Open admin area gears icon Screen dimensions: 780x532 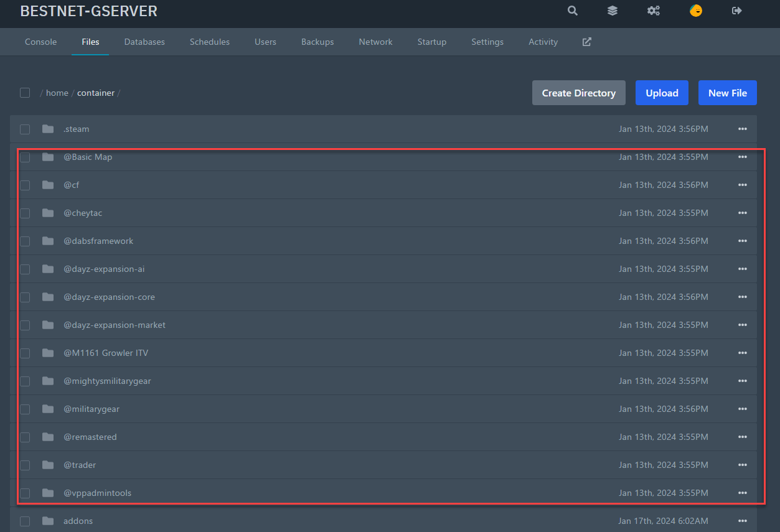[653, 11]
